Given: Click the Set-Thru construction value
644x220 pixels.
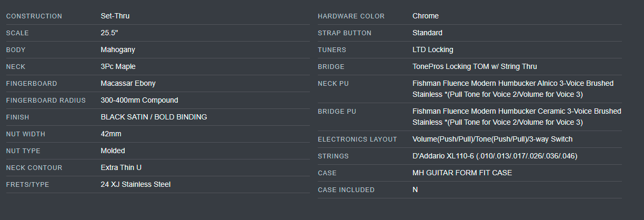Looking at the screenshot, I should pyautogui.click(x=115, y=16).
